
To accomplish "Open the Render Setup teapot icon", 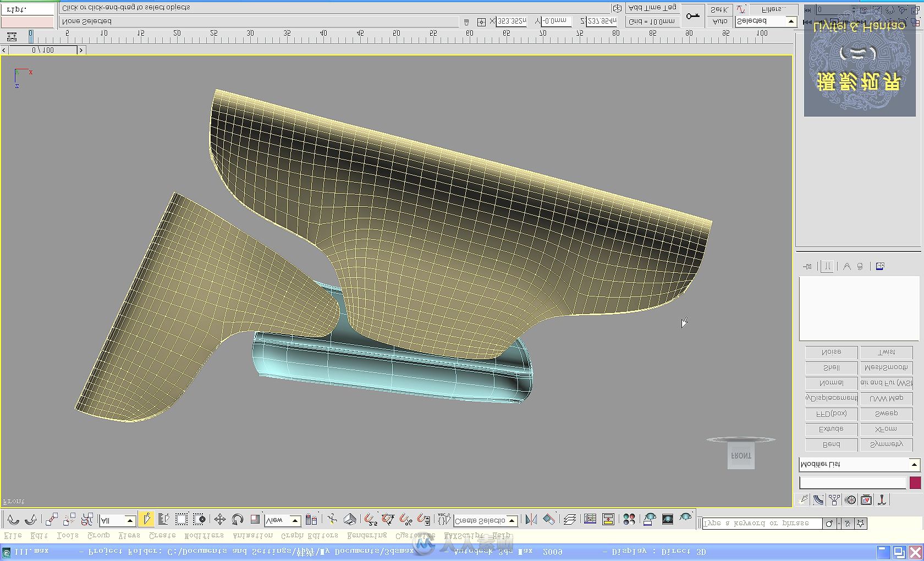I will [x=650, y=519].
